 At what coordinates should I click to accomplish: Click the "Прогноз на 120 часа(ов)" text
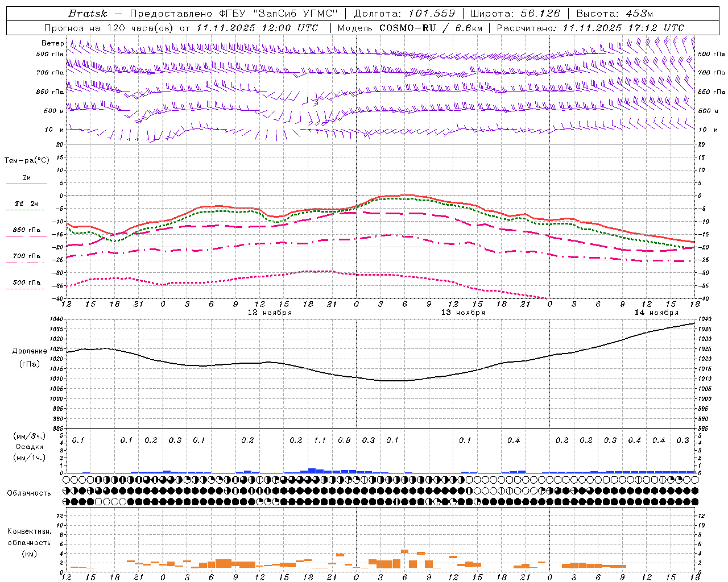pyautogui.click(x=109, y=28)
